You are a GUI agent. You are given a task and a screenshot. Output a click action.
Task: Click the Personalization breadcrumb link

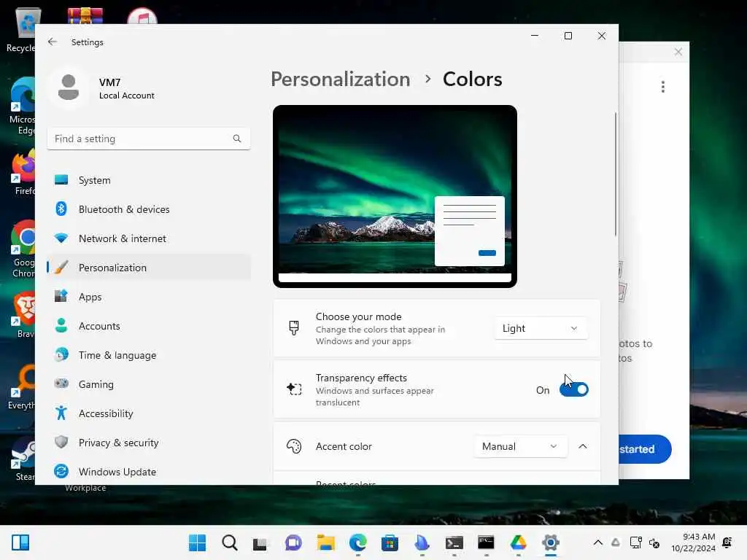coord(340,79)
